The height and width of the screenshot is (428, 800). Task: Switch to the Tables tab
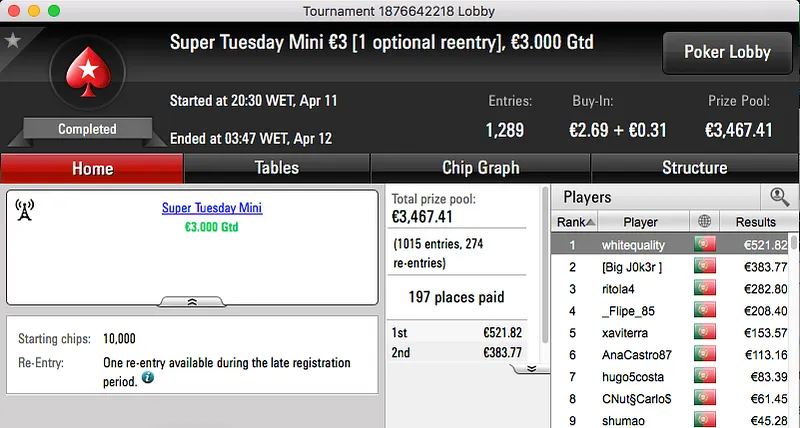click(x=276, y=168)
